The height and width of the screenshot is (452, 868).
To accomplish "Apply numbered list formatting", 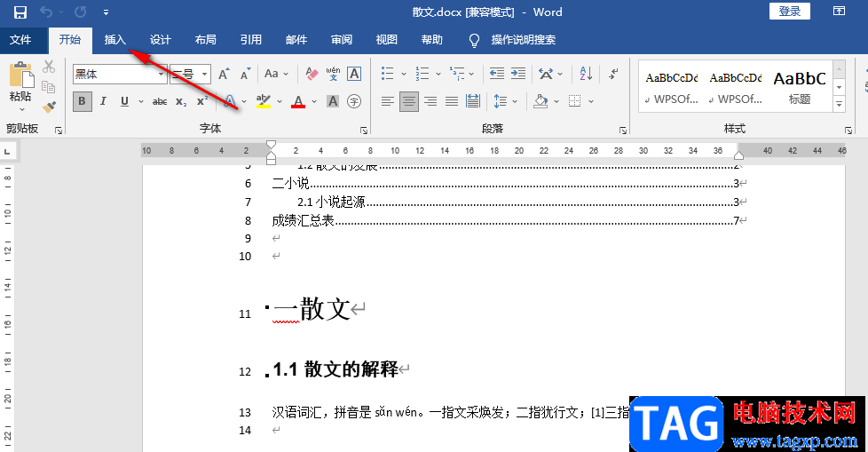I will coord(422,74).
